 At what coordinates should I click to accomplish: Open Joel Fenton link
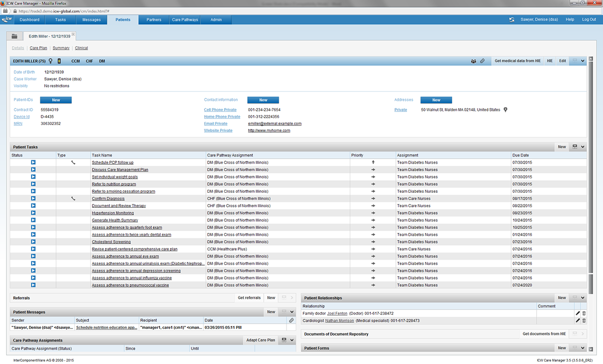coord(337,313)
